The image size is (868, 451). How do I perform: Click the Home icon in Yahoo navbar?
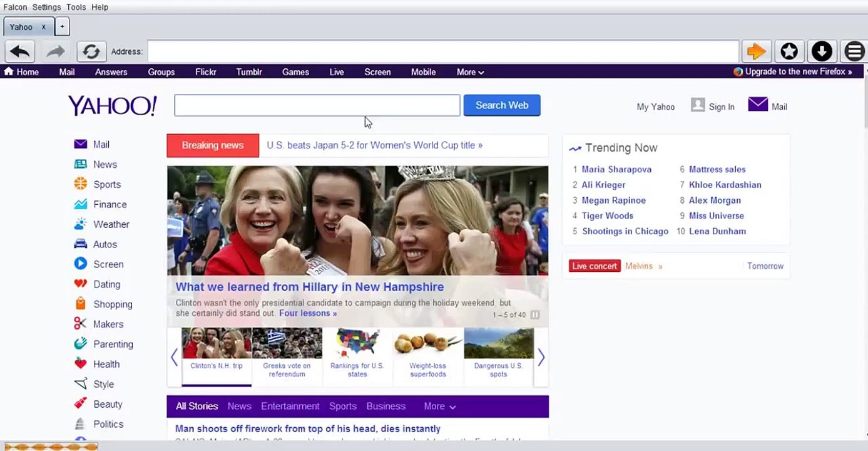(9, 71)
